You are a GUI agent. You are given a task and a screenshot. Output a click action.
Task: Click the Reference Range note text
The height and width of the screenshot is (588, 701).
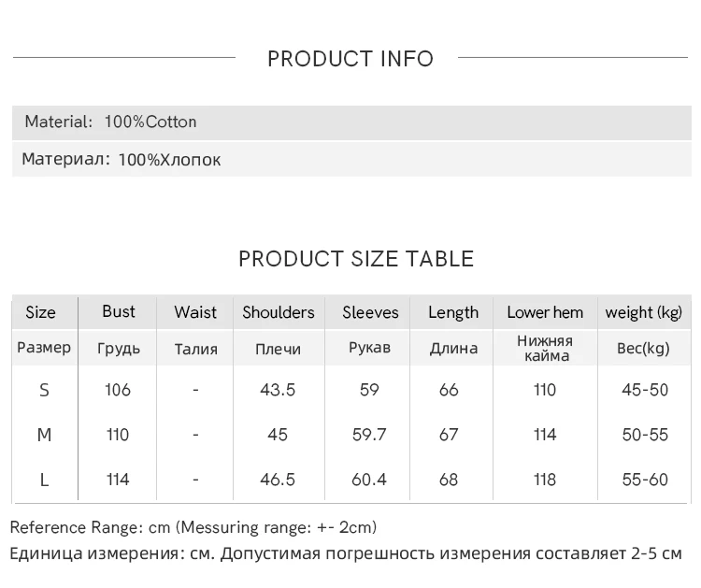tap(193, 527)
